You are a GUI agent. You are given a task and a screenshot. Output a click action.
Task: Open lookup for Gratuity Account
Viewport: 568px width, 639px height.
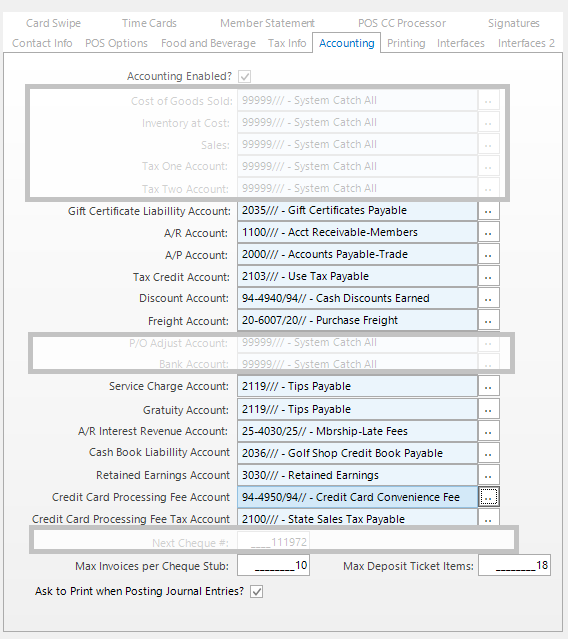point(489,410)
